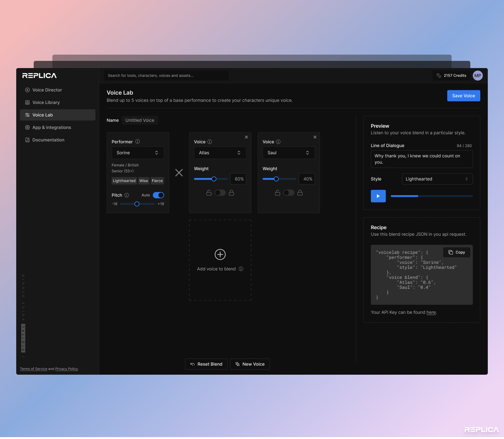Viewport: 504px width, 439px height.
Task: Open Terms of Service link
Action: tap(34, 369)
